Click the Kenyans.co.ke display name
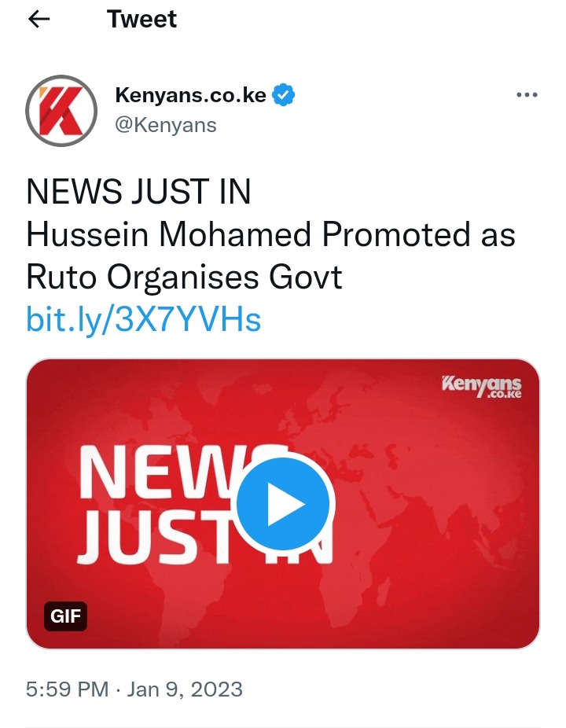 [190, 94]
